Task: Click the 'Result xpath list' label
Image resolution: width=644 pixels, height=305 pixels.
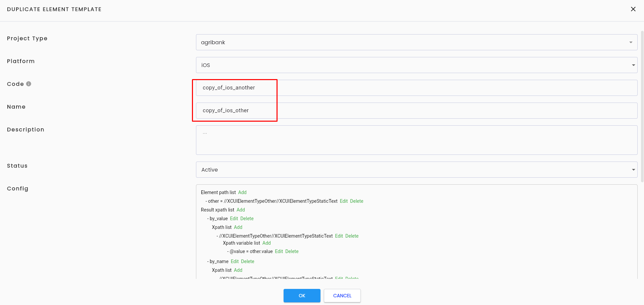Action: 217,210
